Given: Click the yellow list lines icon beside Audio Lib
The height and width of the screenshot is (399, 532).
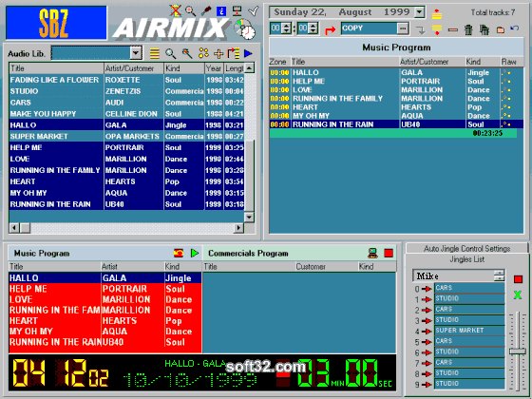Looking at the screenshot, I should pos(155,53).
